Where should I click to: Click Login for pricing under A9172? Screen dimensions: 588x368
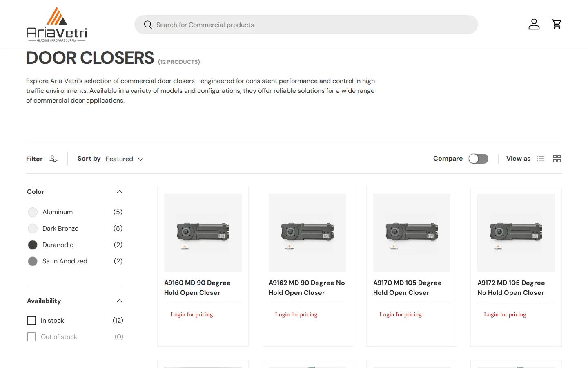505,314
